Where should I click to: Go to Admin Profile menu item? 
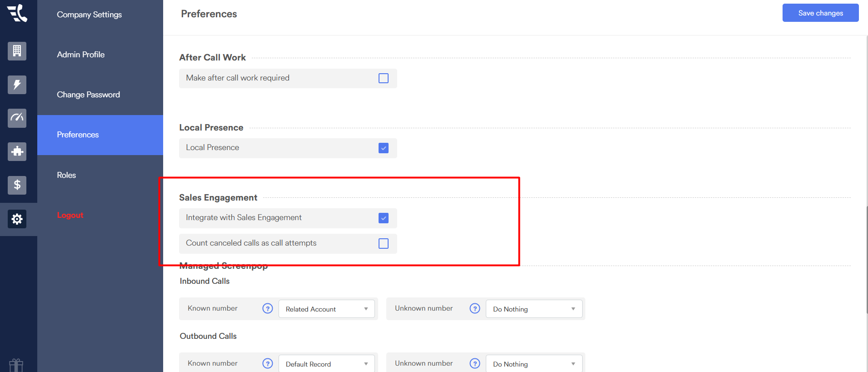(x=81, y=55)
